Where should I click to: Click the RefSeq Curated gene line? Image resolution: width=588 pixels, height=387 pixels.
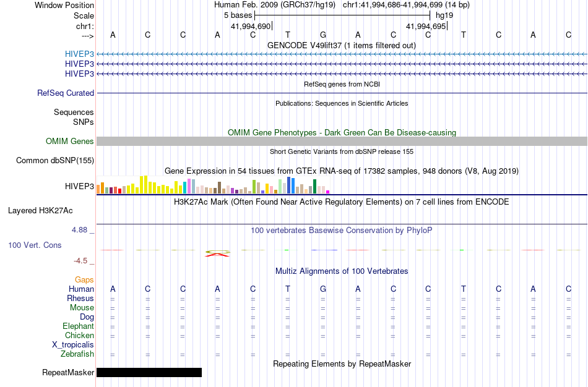(342, 93)
